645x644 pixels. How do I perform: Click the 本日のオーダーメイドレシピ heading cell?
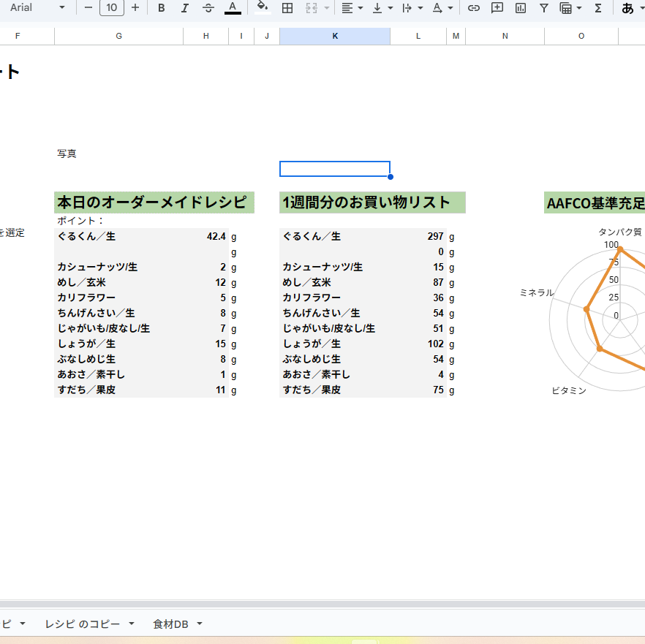(154, 202)
